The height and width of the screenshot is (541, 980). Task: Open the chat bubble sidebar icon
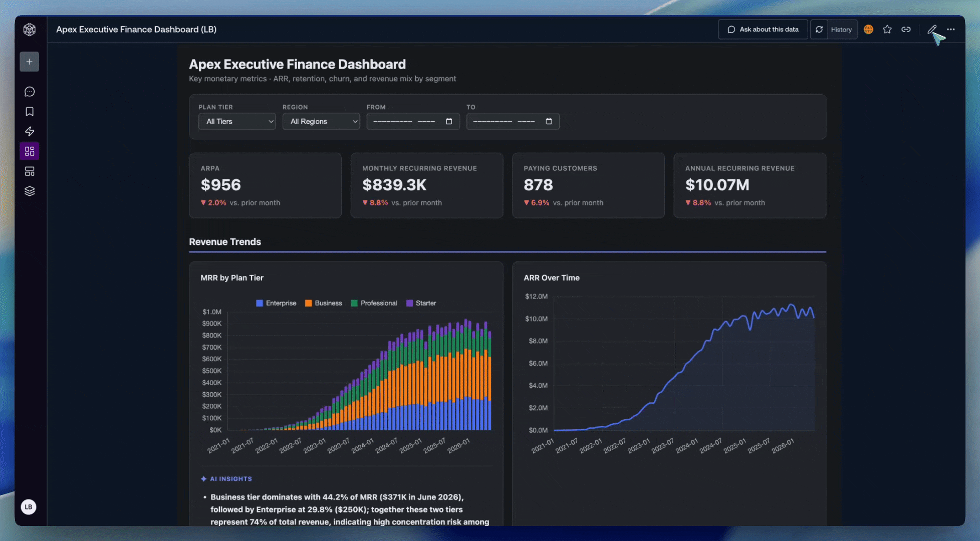click(30, 92)
